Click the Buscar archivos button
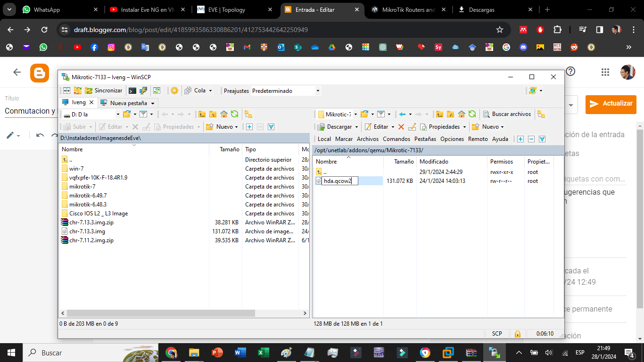This screenshot has width=644, height=362. pyautogui.click(x=507, y=114)
